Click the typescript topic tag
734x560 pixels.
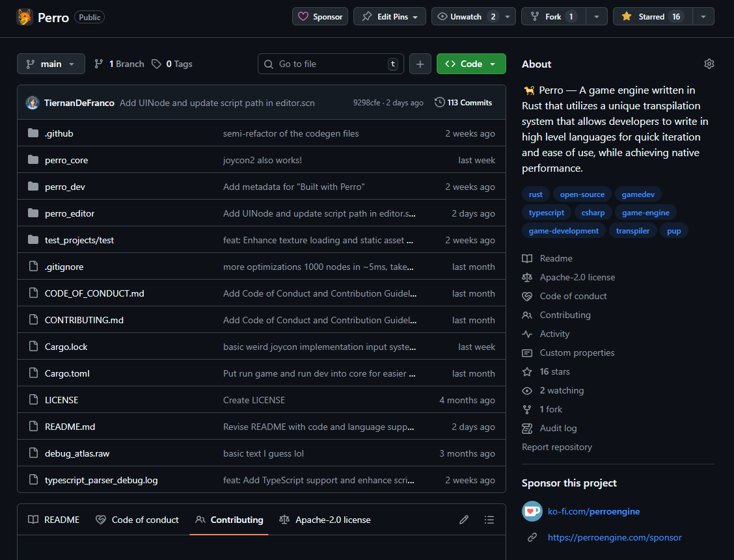point(547,213)
